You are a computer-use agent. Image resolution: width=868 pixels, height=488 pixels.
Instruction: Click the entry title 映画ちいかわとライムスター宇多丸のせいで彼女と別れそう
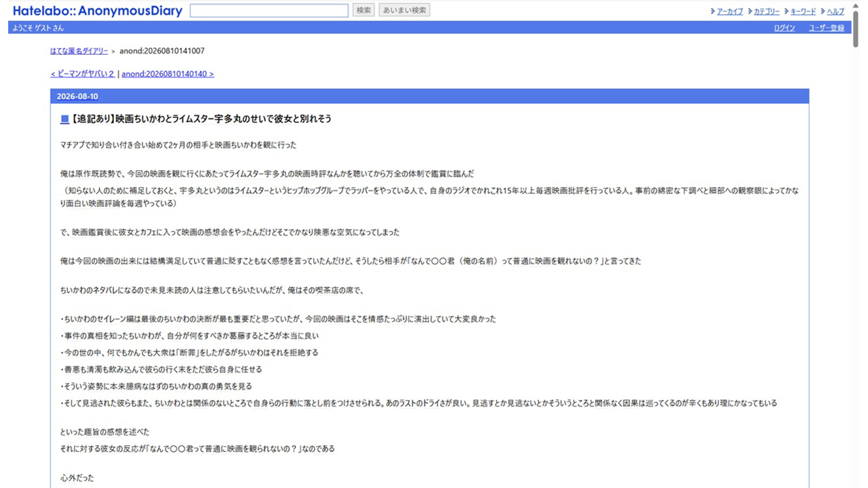(201, 119)
